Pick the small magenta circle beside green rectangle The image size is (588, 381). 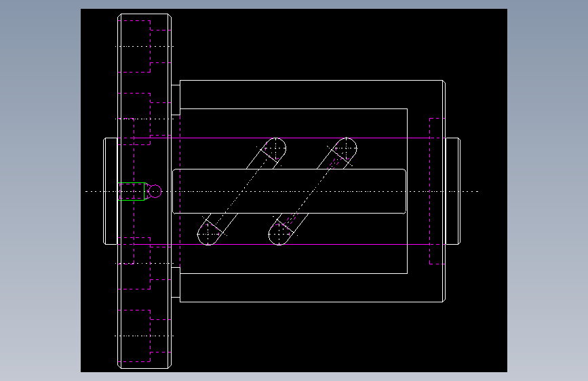155,191
